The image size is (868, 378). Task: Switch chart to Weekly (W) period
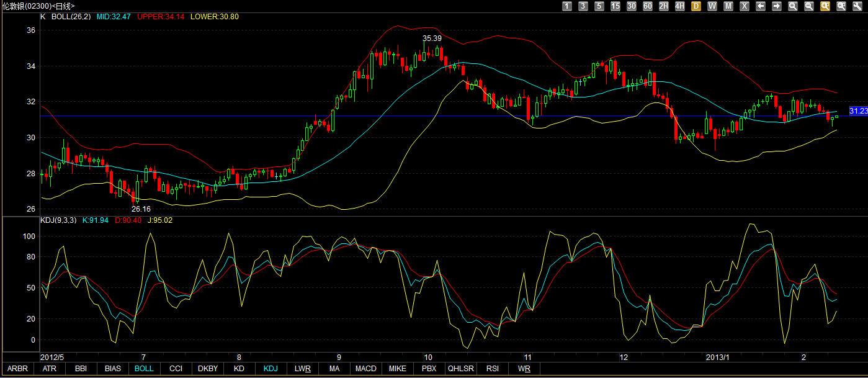pyautogui.click(x=712, y=6)
